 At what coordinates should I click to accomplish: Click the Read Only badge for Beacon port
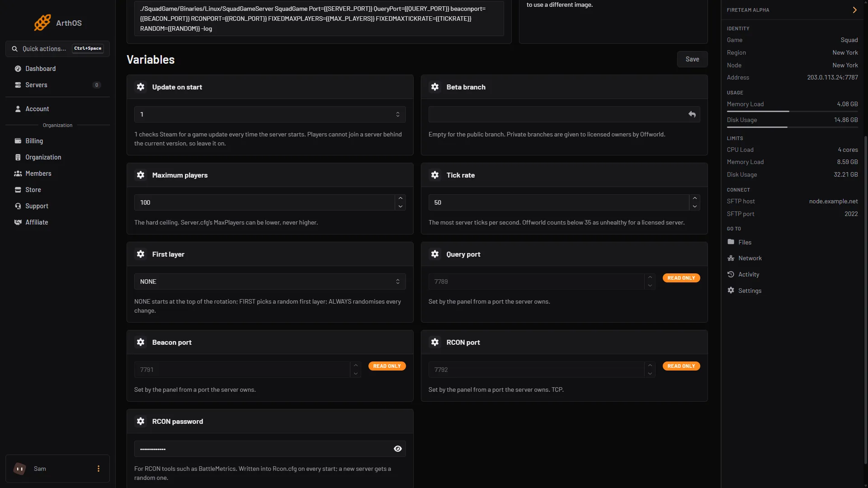pos(387,366)
